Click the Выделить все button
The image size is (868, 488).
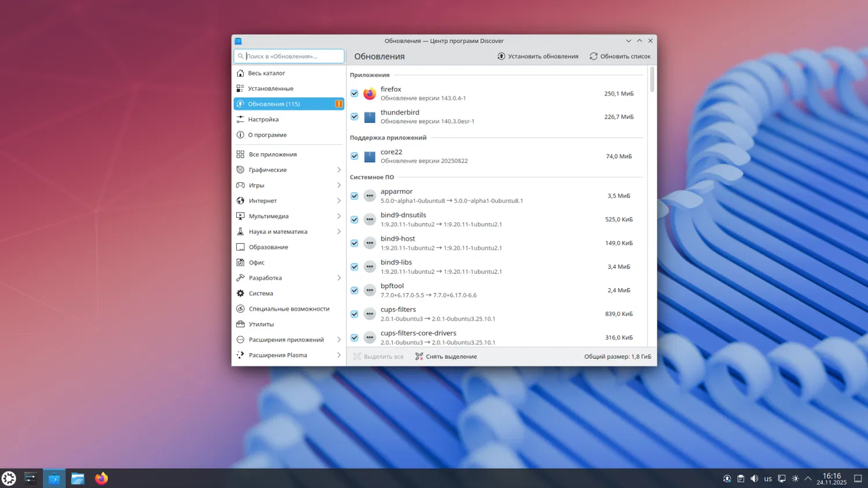378,357
